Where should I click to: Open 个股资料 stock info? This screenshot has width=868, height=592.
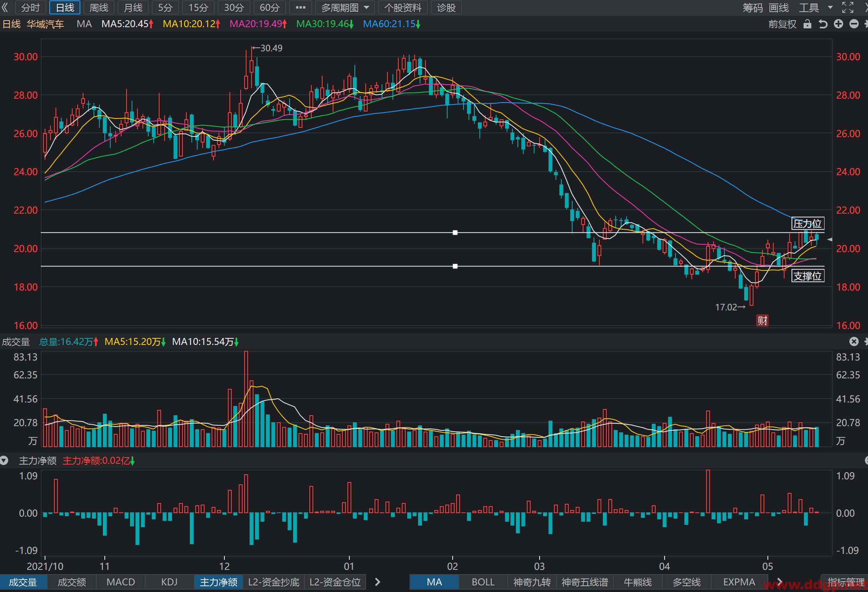(403, 7)
